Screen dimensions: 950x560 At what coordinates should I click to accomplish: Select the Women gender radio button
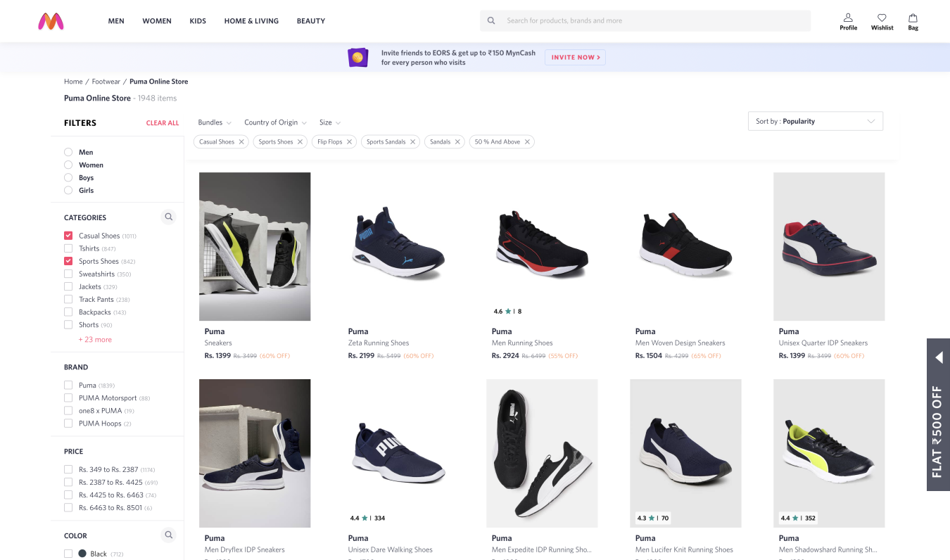pos(68,165)
